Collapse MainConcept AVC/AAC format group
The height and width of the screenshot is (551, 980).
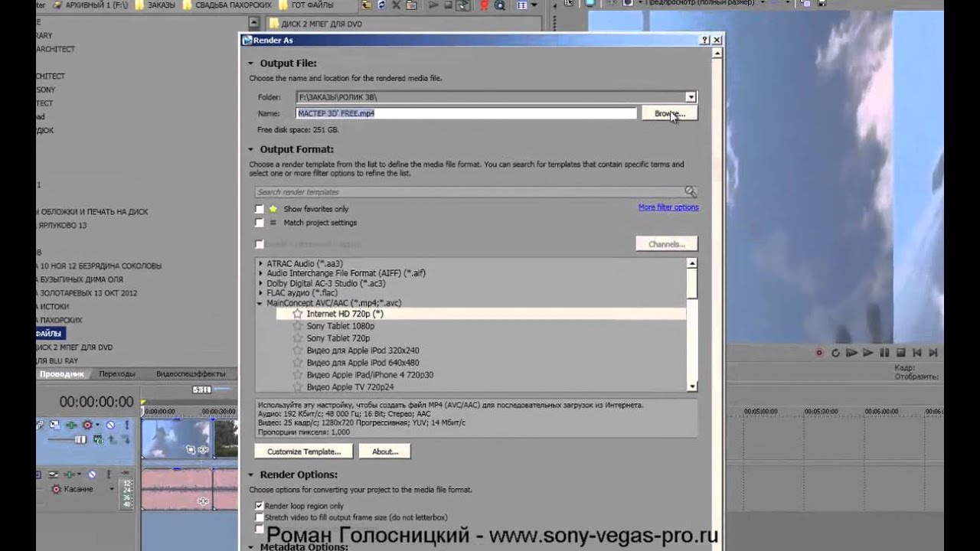(261, 303)
